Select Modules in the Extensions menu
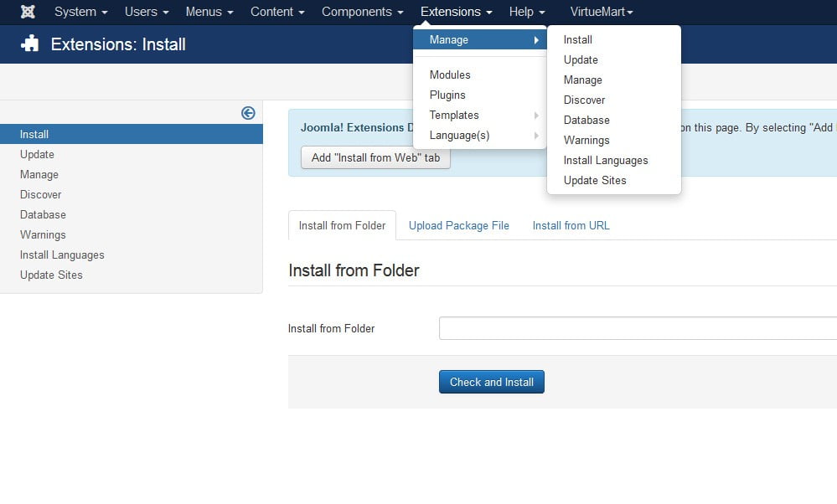The width and height of the screenshot is (837, 504). (x=450, y=75)
